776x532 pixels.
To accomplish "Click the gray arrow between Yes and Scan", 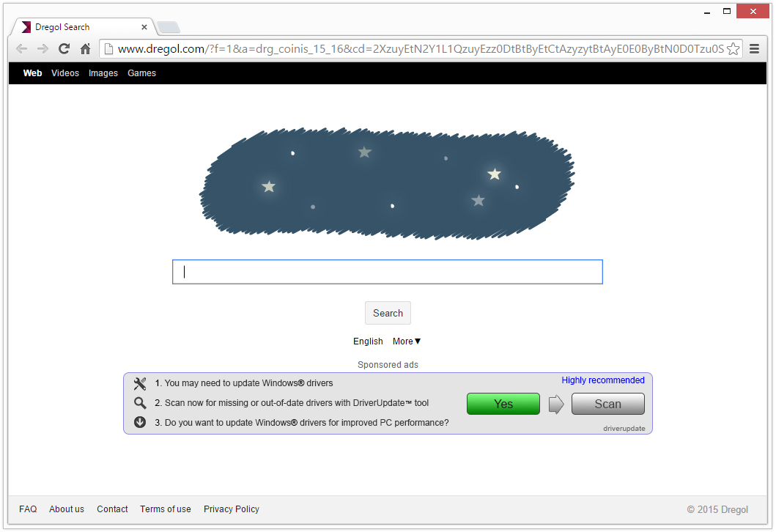I will (556, 404).
